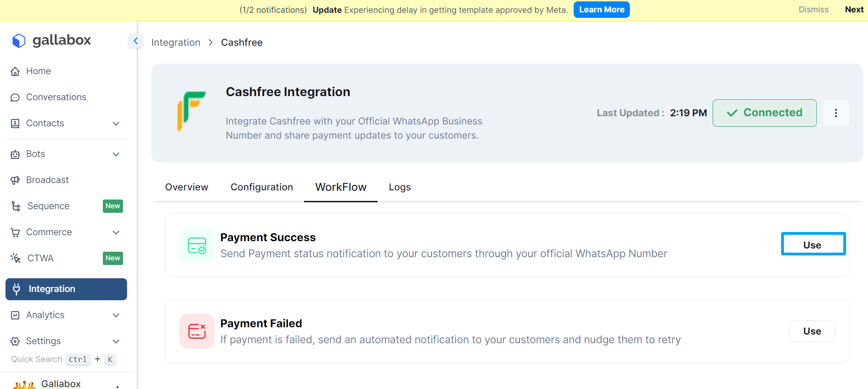Open Home from the sidebar

[38, 71]
